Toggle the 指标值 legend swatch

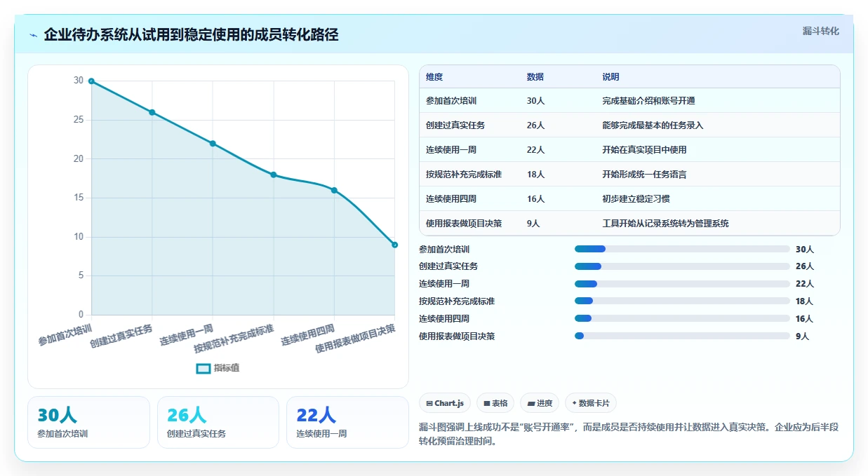(x=203, y=368)
